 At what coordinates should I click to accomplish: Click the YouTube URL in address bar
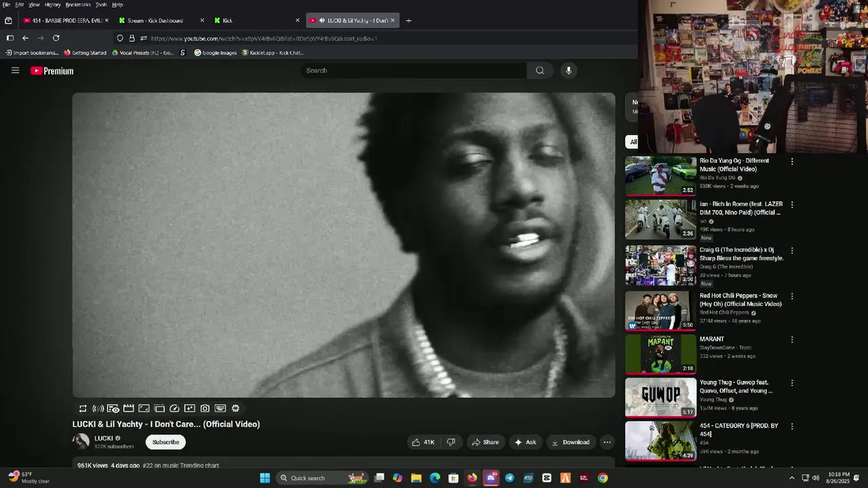[x=264, y=39]
